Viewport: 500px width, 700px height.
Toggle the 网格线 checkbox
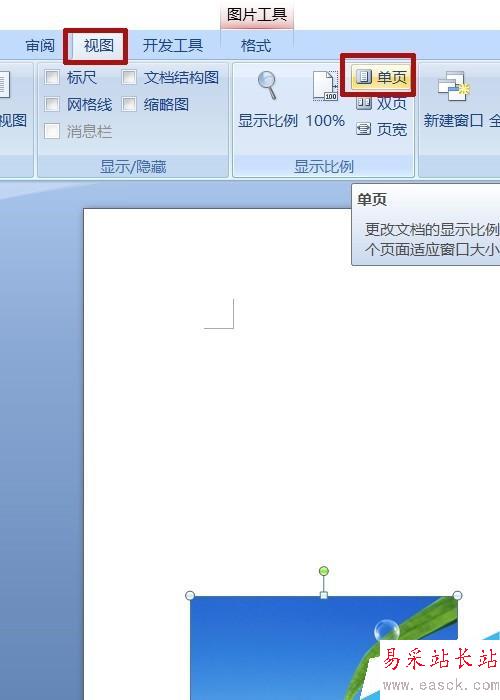(52, 104)
